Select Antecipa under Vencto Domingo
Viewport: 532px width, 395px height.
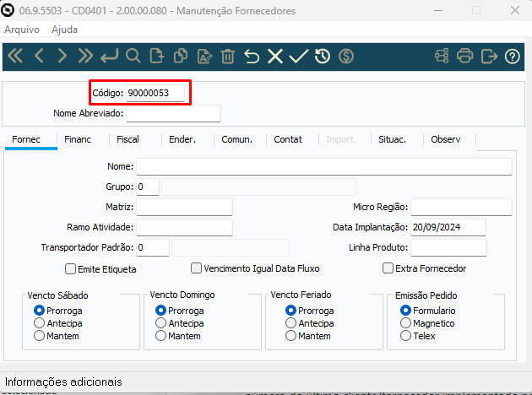[x=160, y=323]
